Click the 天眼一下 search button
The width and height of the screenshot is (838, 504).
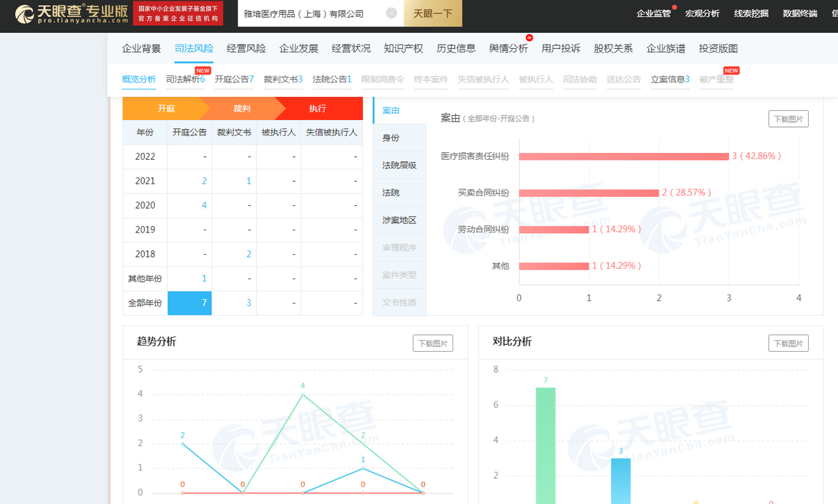(x=433, y=14)
